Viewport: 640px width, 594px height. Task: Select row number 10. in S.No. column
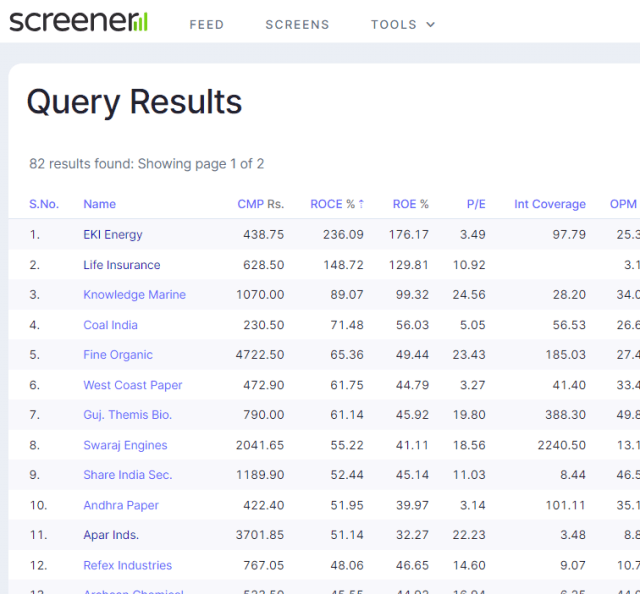coord(38,505)
